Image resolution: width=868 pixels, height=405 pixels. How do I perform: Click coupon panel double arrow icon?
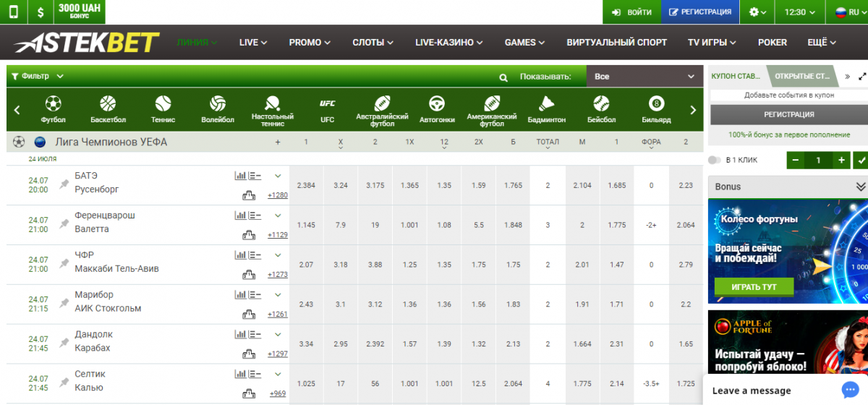click(x=847, y=76)
